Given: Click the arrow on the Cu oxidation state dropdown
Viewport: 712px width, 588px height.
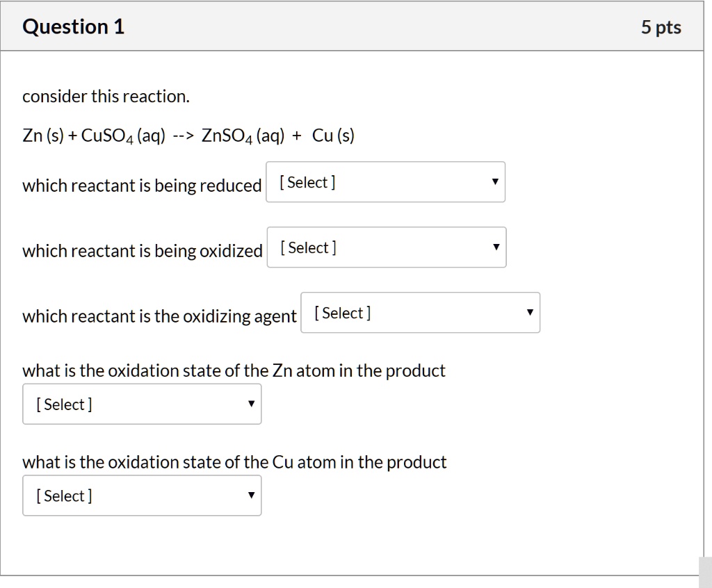Looking at the screenshot, I should pos(251,496).
